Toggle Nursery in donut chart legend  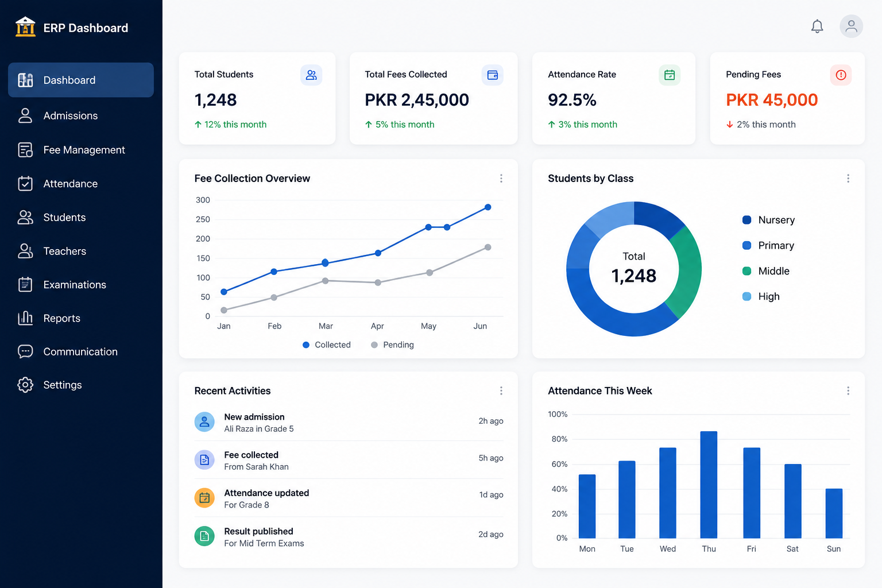768,220
